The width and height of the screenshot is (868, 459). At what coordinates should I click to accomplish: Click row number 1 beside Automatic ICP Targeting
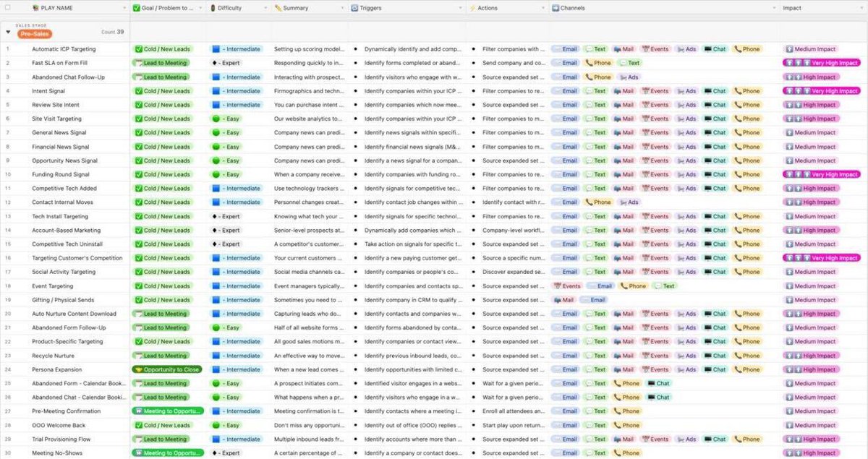[x=6, y=48]
